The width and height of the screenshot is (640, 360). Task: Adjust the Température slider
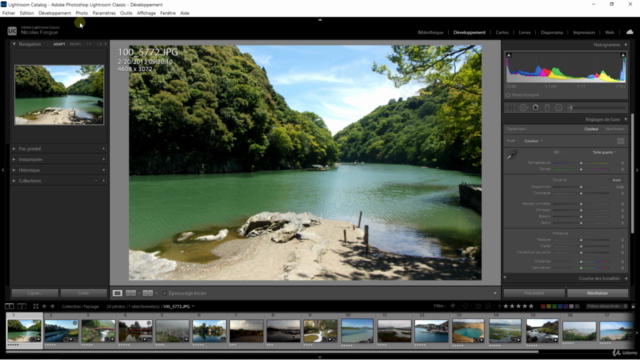coord(581,163)
